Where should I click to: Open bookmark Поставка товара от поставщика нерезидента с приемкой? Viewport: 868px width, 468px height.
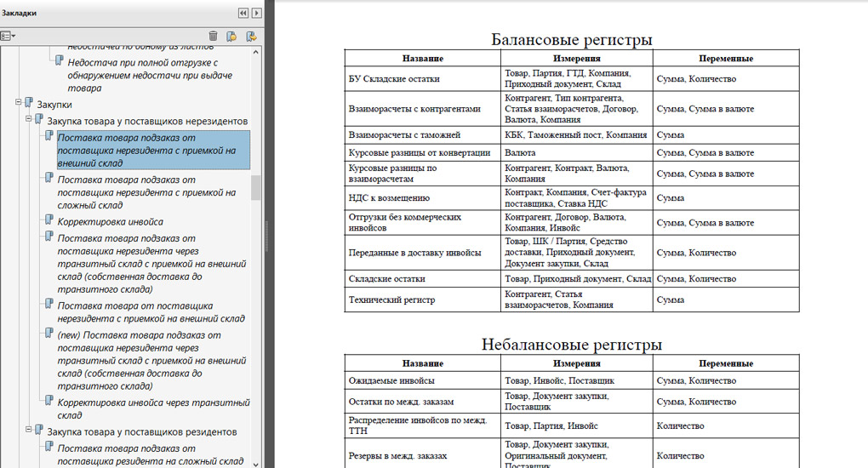pos(151,312)
